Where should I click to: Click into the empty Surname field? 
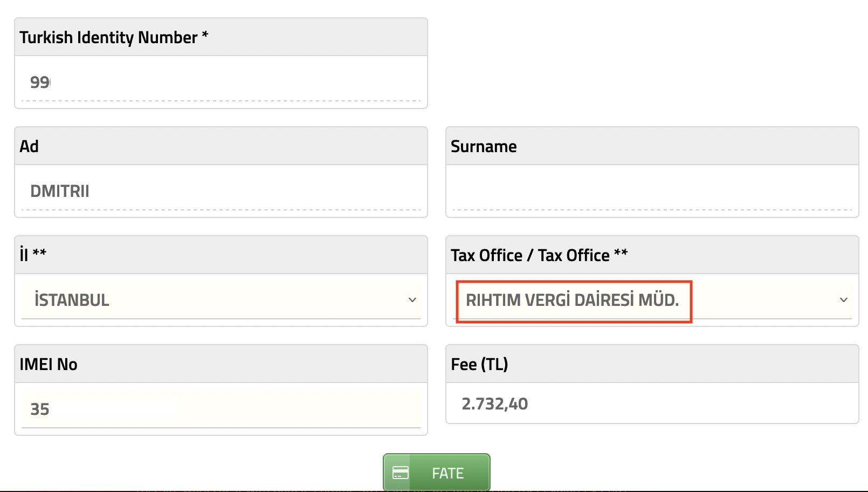[652, 192]
